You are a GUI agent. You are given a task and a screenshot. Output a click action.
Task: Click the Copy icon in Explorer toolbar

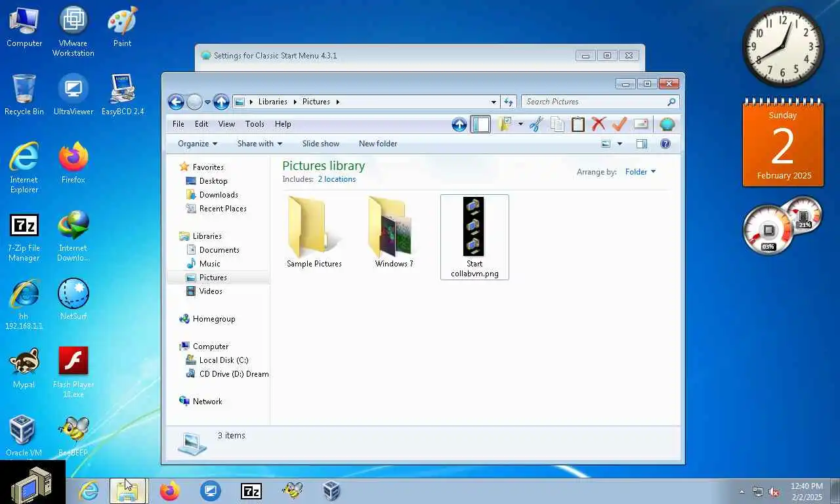coord(557,124)
